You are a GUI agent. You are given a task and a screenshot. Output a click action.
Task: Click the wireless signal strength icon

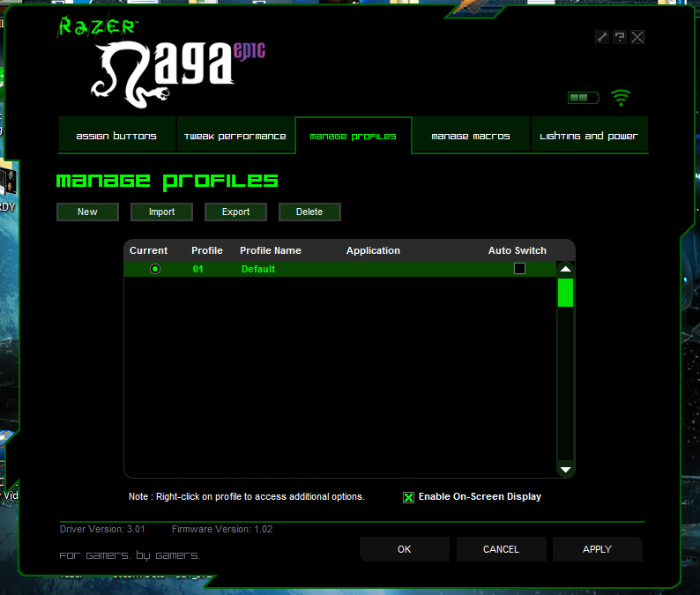coord(621,98)
